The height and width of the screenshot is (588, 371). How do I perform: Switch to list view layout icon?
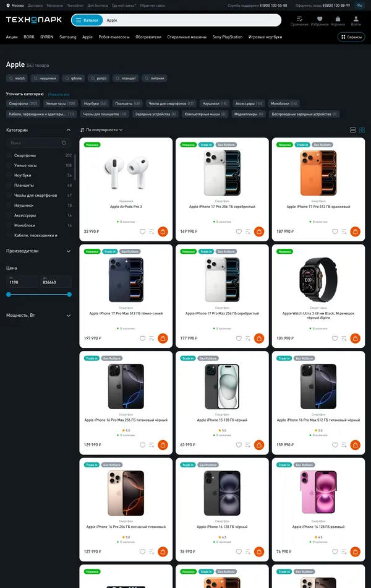353,130
